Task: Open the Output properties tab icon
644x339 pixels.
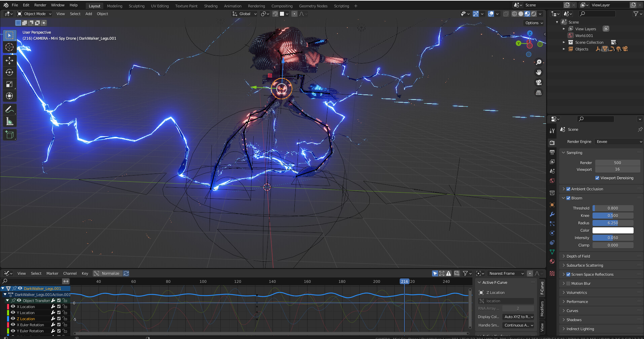Action: point(552,152)
